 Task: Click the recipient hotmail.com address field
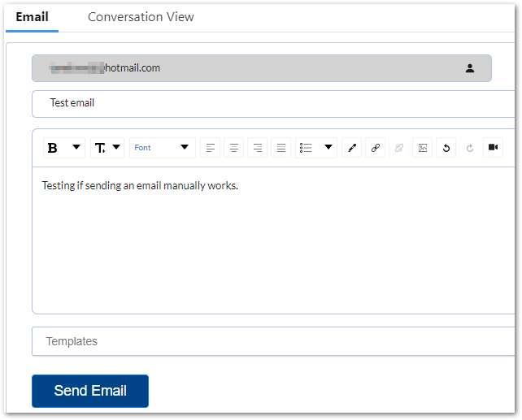click(262, 68)
